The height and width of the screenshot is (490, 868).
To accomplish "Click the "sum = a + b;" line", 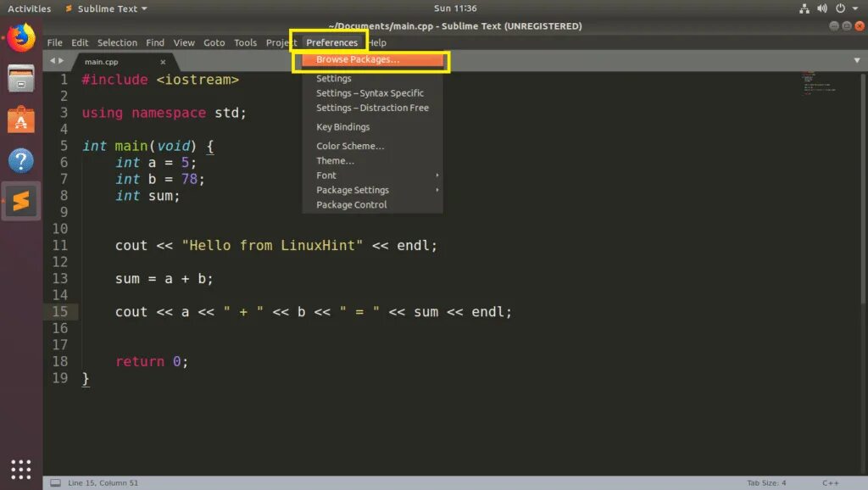I will [x=164, y=279].
